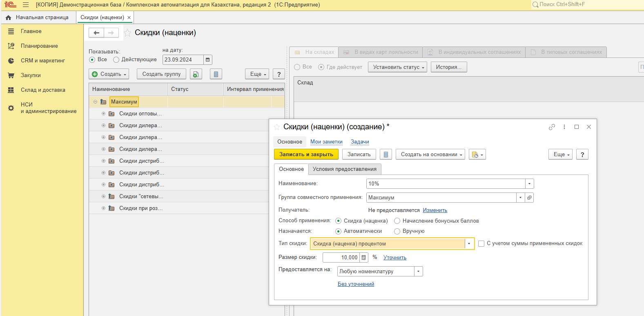Click the Наименование input field
This screenshot has width=644, height=316.
pyautogui.click(x=446, y=184)
